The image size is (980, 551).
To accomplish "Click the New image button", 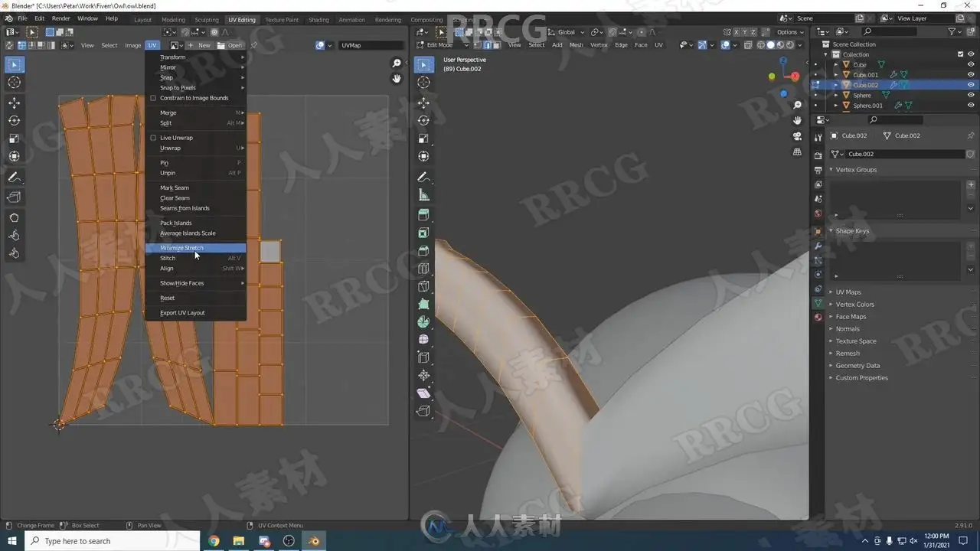I will click(x=200, y=45).
